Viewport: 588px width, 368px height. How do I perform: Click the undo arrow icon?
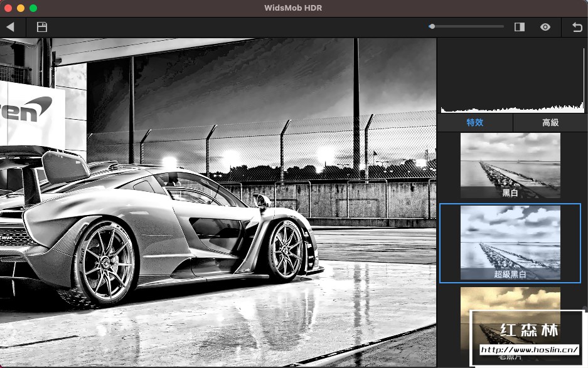tap(577, 27)
